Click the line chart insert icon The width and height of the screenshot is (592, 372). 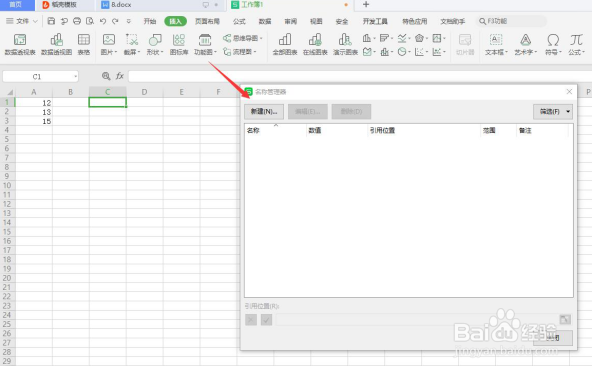click(402, 38)
